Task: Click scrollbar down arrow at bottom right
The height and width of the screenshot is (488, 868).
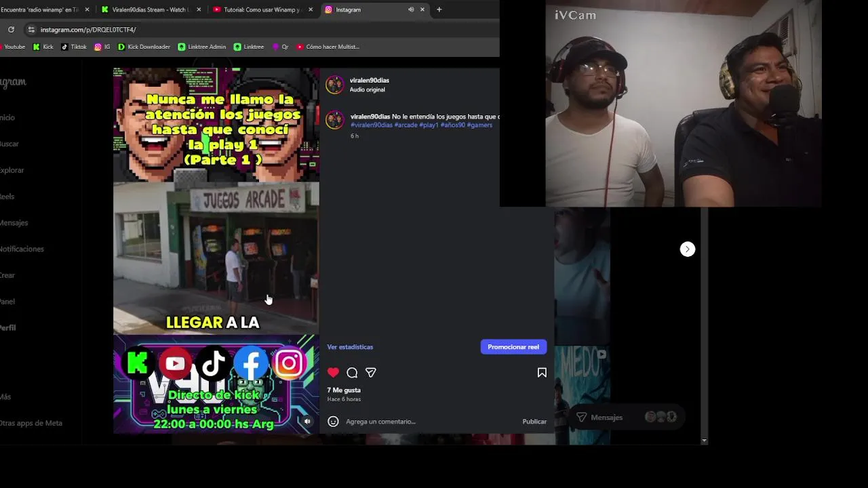Action: [x=704, y=441]
